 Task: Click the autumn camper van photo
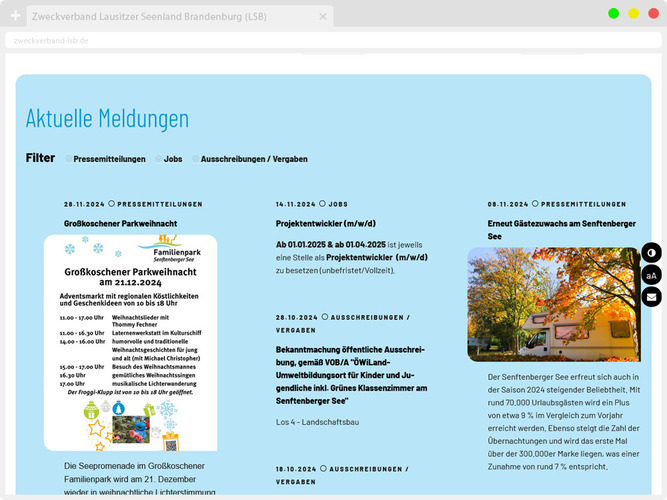553,304
